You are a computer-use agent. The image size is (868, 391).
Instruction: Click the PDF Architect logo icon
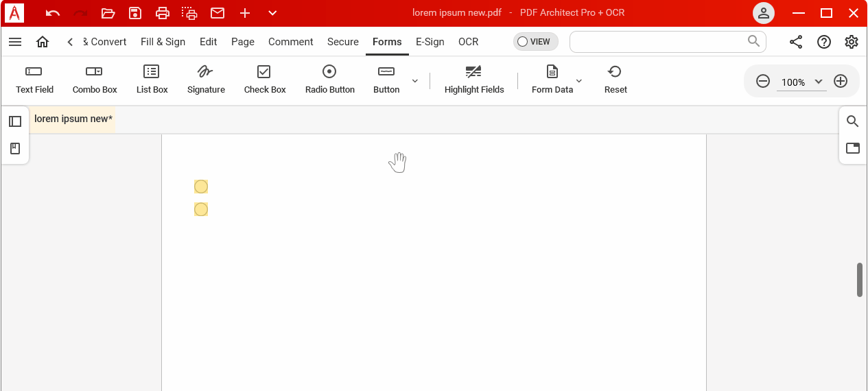click(14, 13)
